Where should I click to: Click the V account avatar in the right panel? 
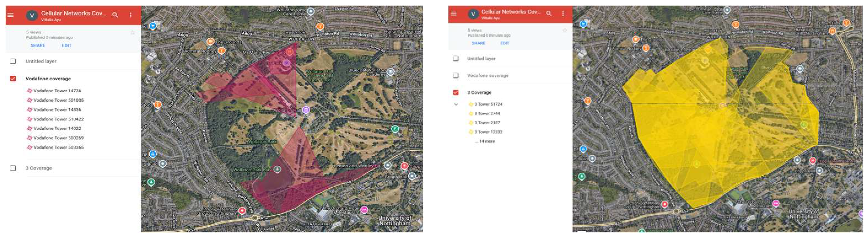(473, 14)
